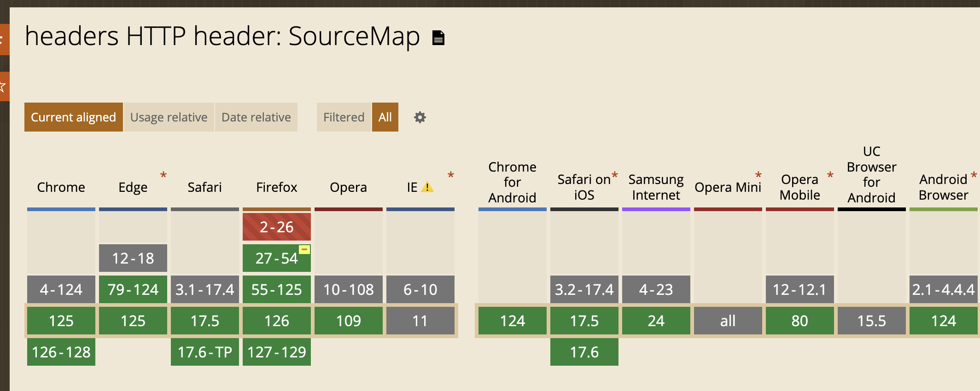Select IE 6-10 cell
This screenshot has width=980, height=391.
tap(420, 289)
